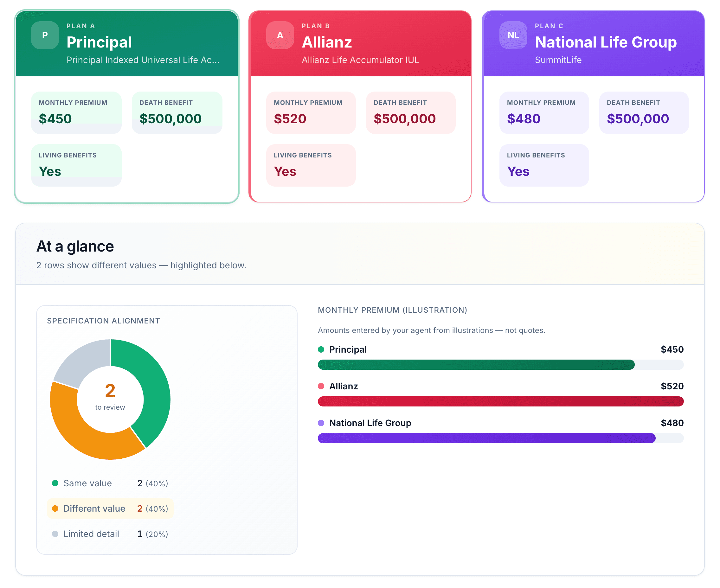Click "National Life Group" label above purple bar

(x=370, y=423)
